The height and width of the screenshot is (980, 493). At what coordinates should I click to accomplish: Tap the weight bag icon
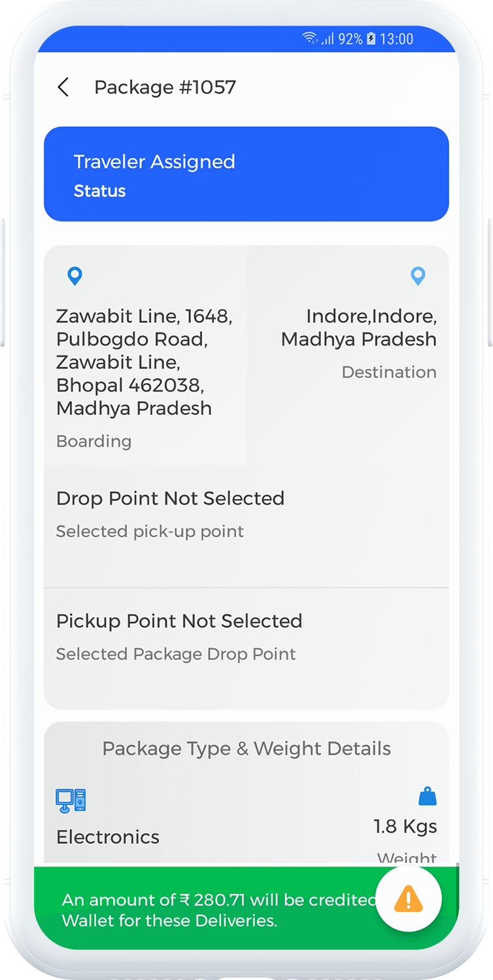(x=427, y=797)
